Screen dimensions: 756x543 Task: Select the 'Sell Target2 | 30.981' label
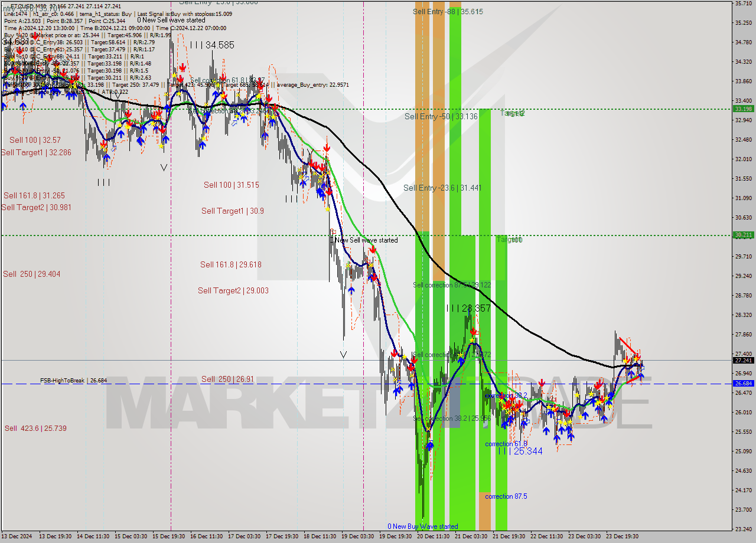(36, 207)
